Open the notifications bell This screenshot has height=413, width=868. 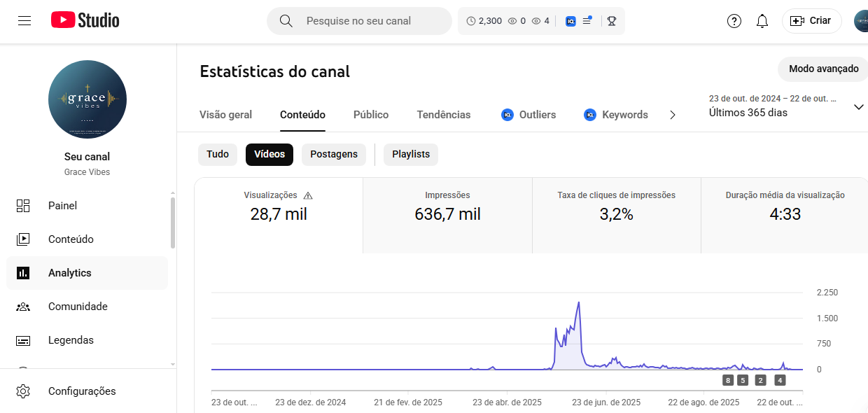(762, 21)
